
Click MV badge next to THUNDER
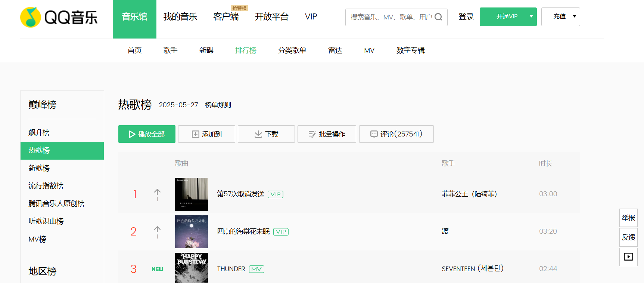257,269
